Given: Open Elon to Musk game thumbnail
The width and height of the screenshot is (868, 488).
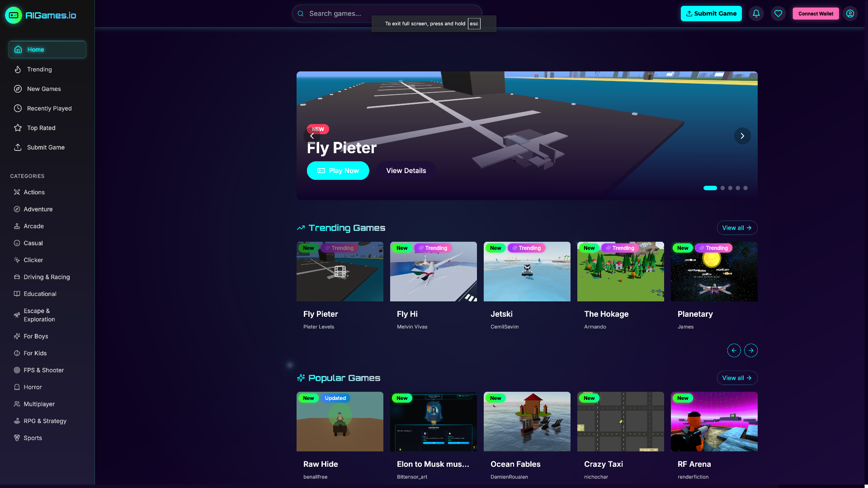Looking at the screenshot, I should (433, 422).
